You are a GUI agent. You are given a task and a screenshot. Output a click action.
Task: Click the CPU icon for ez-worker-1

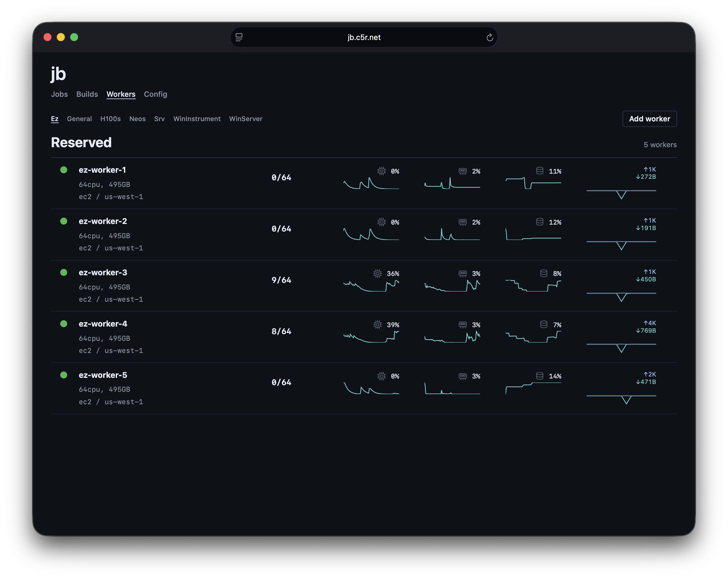tap(382, 171)
